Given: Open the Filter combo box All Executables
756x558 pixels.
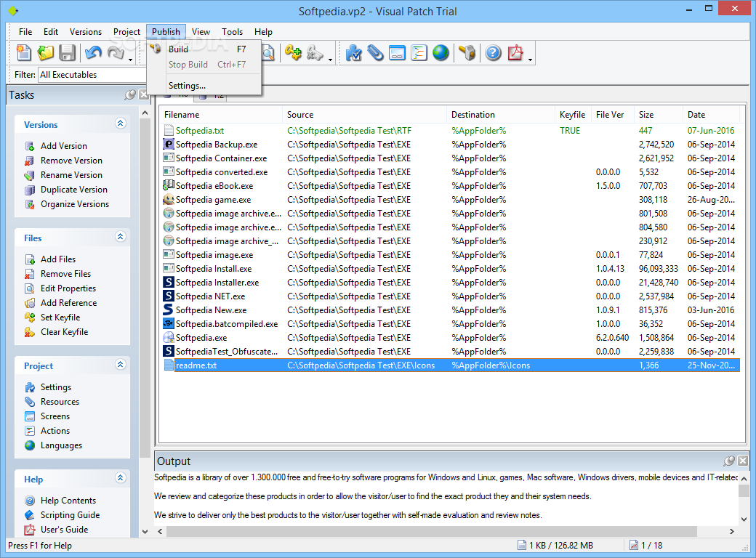Looking at the screenshot, I should [92, 75].
